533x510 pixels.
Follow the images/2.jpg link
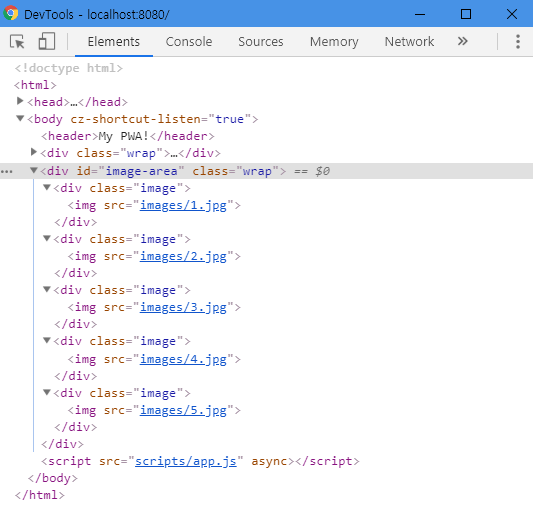pyautogui.click(x=183, y=256)
